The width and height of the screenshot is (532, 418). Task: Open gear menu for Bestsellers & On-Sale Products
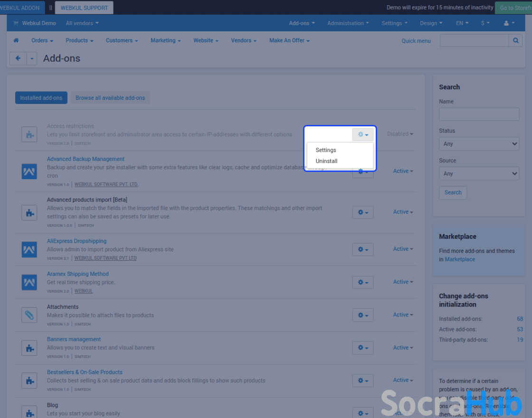click(x=363, y=380)
